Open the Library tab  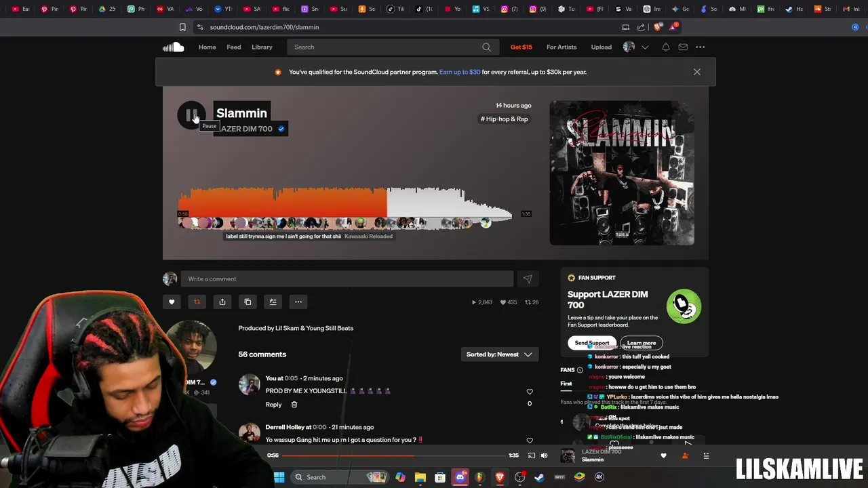[262, 47]
